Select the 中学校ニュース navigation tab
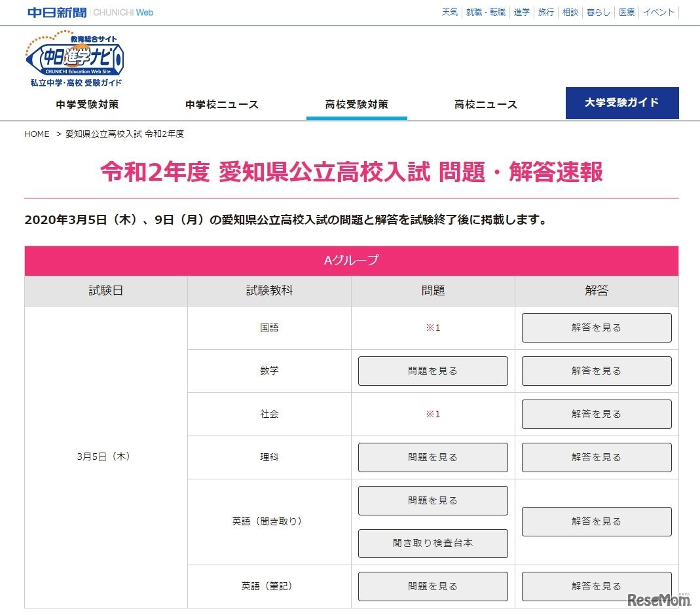 pyautogui.click(x=222, y=105)
